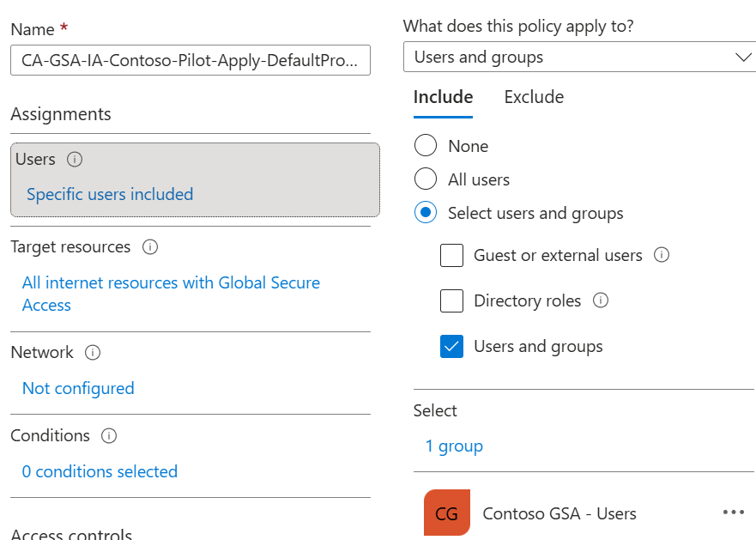Click the info icon next to Directory roles

tap(601, 300)
